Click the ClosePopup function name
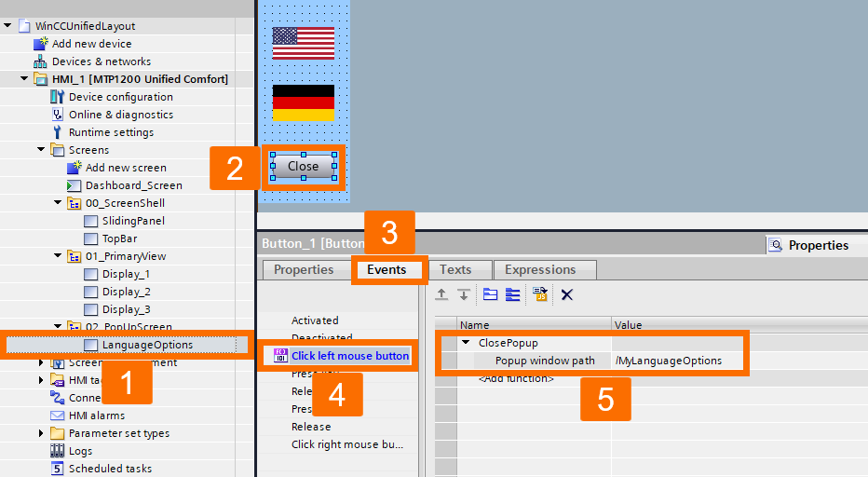The image size is (868, 477). click(509, 343)
